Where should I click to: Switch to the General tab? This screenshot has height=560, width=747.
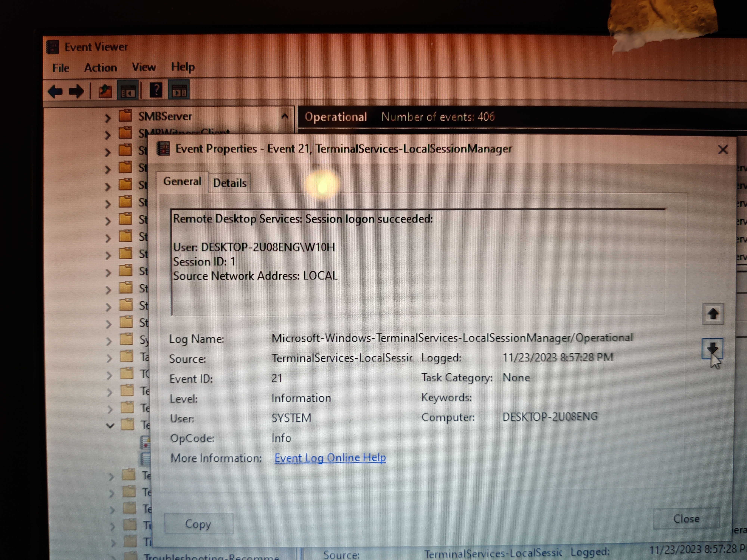[x=182, y=182]
